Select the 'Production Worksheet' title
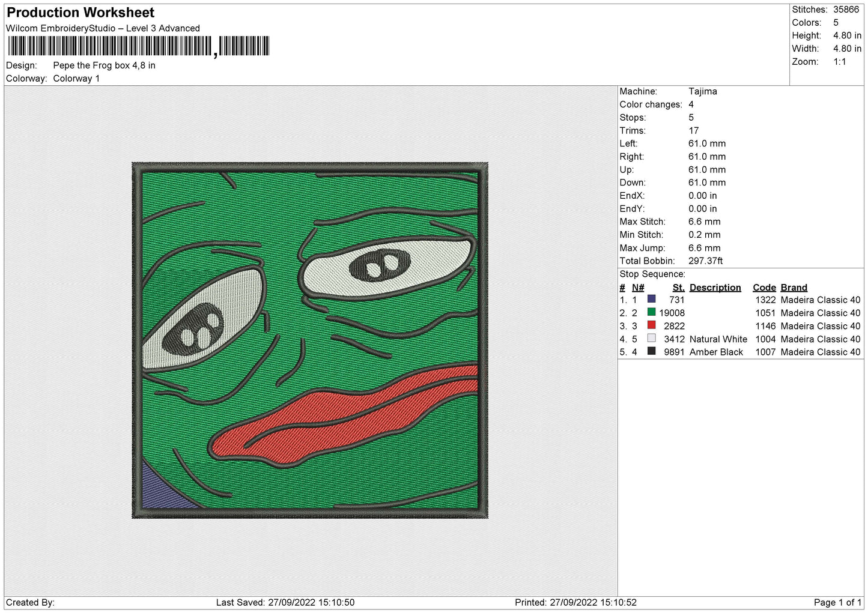Viewport: 868px width, 613px height. 80,13
